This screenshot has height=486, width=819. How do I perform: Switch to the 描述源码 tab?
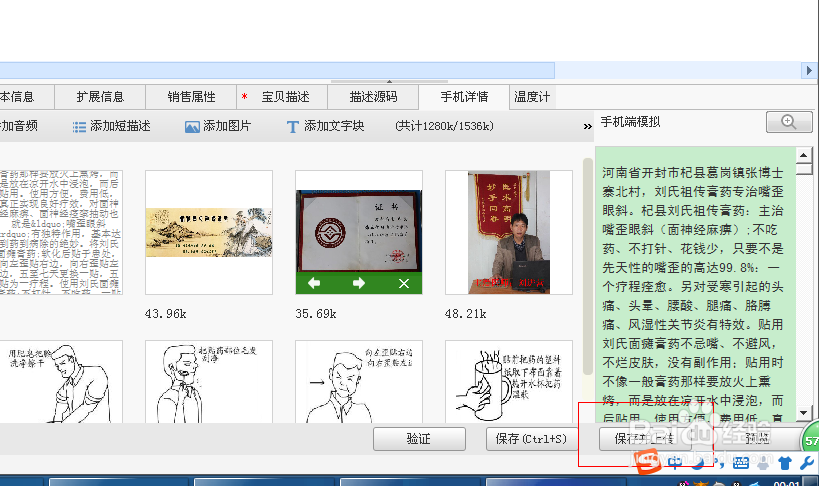pos(373,97)
